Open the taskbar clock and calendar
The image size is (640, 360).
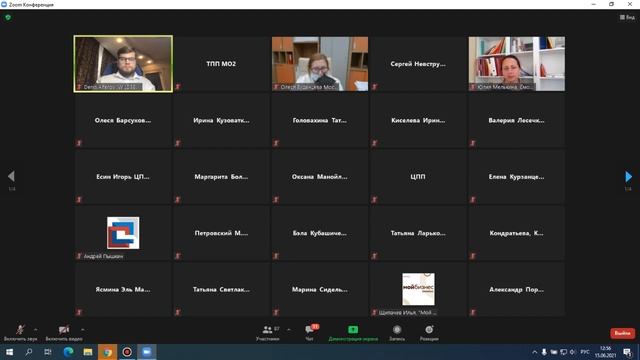pos(606,352)
